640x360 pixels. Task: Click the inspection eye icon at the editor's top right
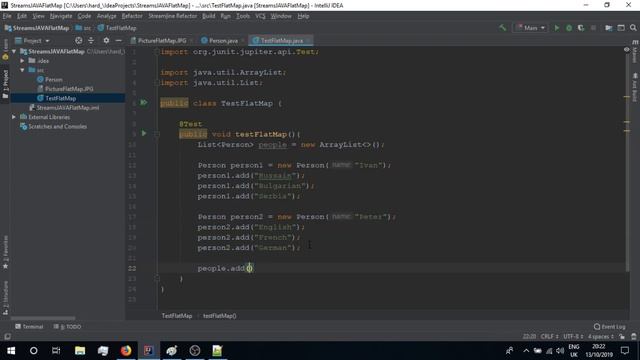[627, 49]
